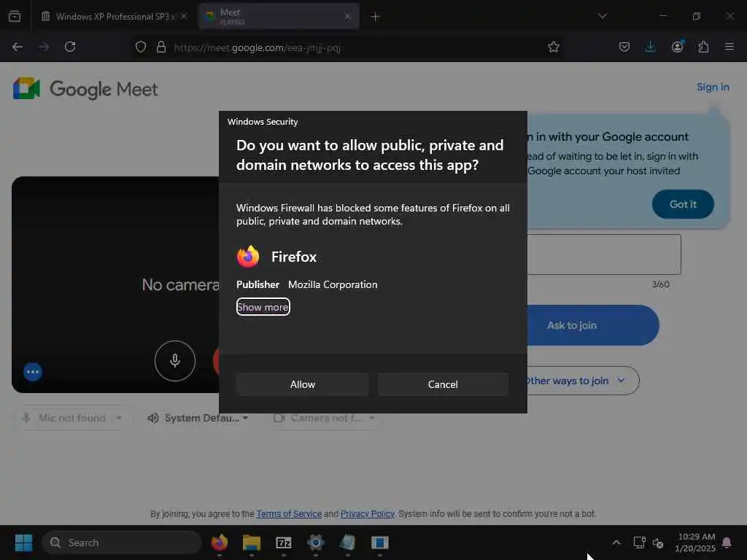
Task: Click the shield tracking protection icon
Action: click(141, 47)
